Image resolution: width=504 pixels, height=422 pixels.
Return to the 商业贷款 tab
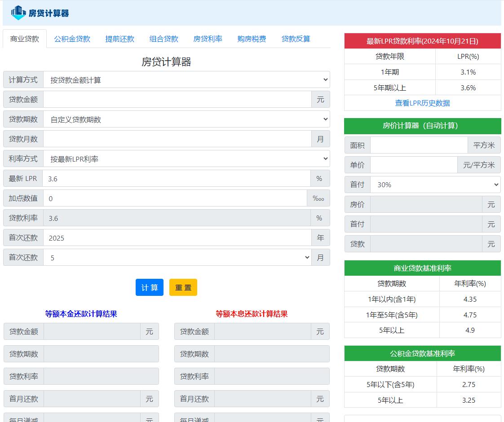point(25,39)
